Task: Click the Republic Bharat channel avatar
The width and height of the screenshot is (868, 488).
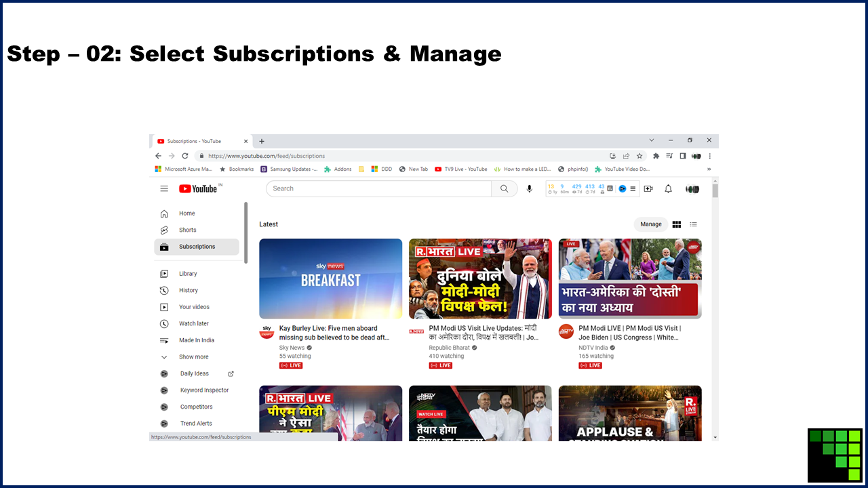Action: (416, 332)
